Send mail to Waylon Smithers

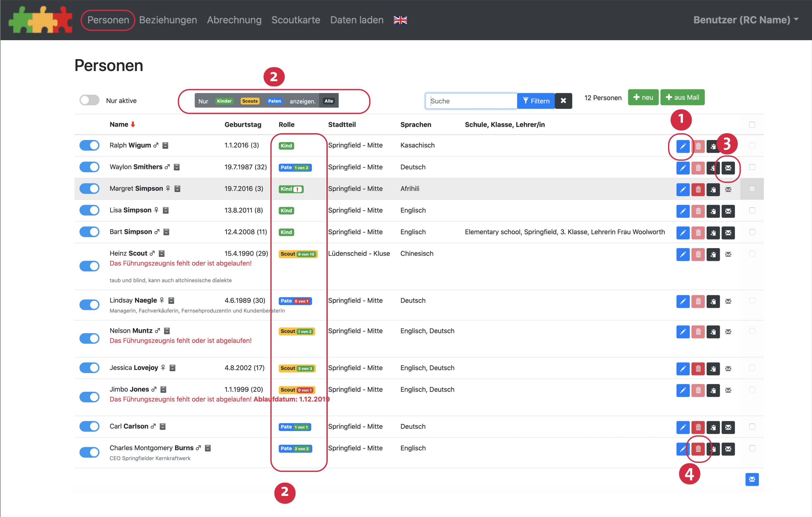[728, 168]
